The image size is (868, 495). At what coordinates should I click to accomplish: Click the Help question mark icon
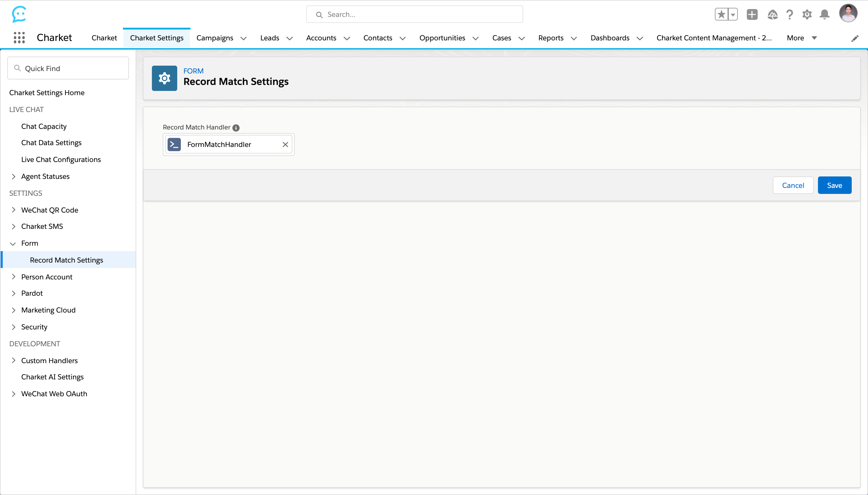[x=789, y=14]
